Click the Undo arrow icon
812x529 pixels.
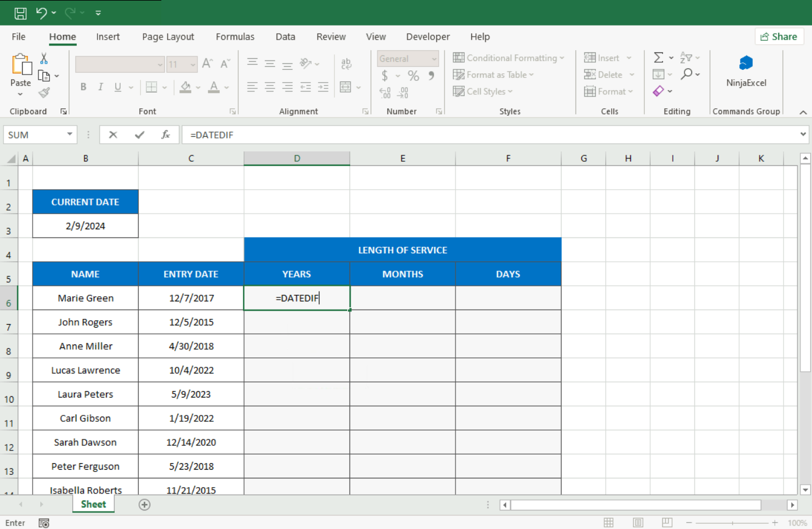tap(41, 13)
